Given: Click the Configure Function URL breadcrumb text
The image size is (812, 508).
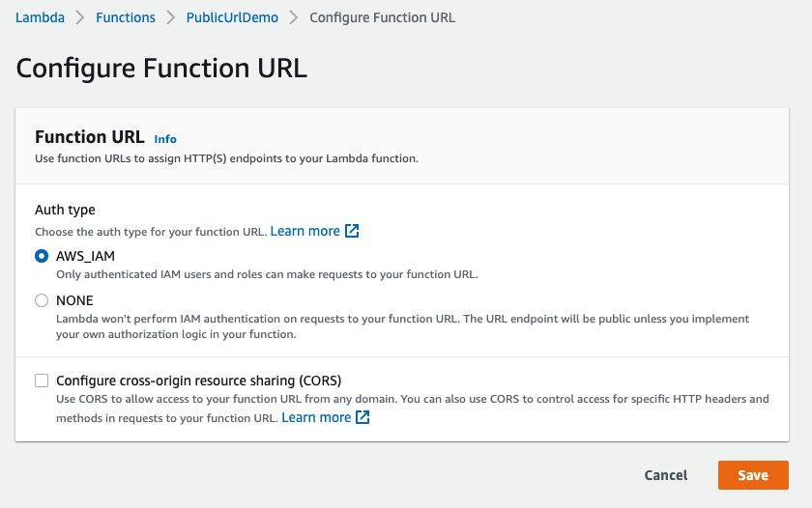Looking at the screenshot, I should (382, 17).
